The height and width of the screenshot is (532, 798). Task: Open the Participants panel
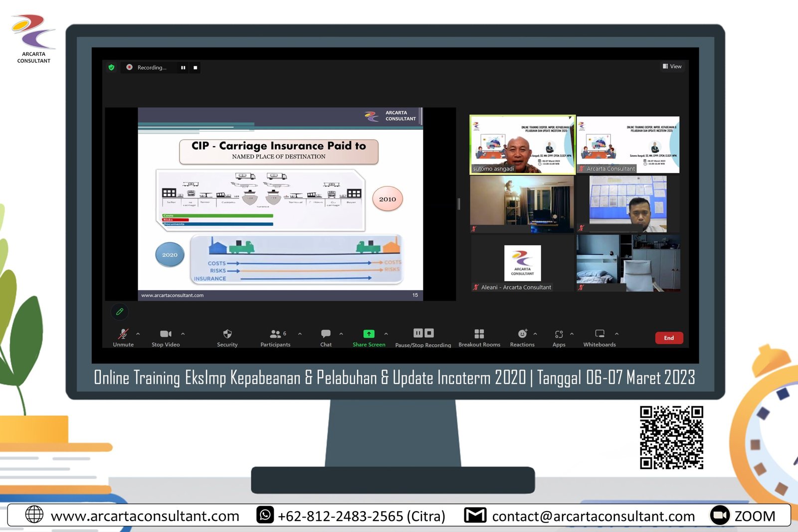point(275,334)
